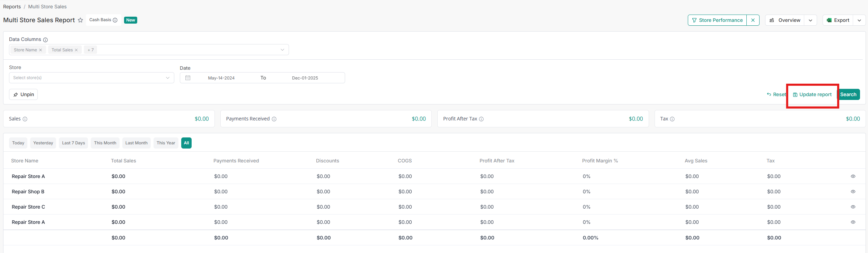View details for Repair Shop B row
The width and height of the screenshot is (868, 253).
tap(853, 192)
